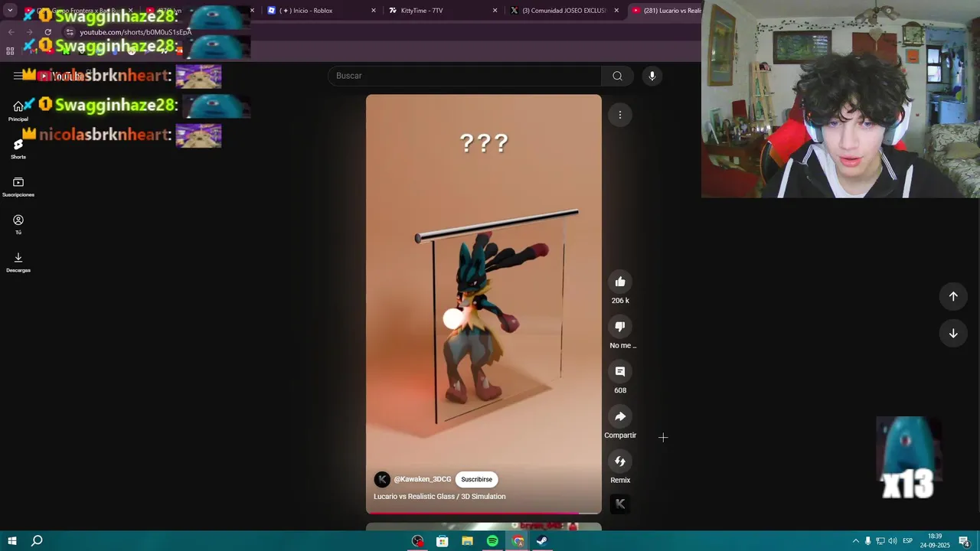Open Windows search from taskbar
980x551 pixels.
[x=36, y=541]
